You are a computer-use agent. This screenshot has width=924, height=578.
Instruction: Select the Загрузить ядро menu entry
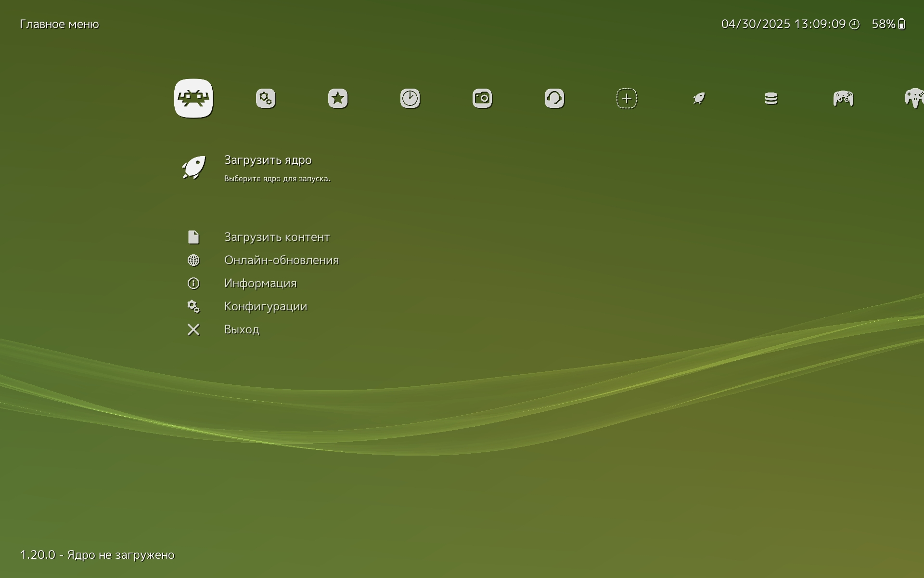[268, 160]
